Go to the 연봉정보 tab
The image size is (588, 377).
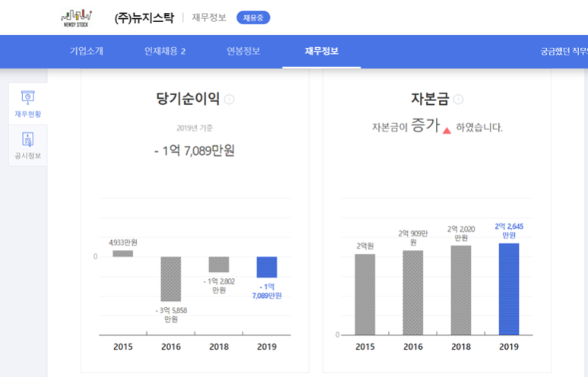pyautogui.click(x=243, y=51)
